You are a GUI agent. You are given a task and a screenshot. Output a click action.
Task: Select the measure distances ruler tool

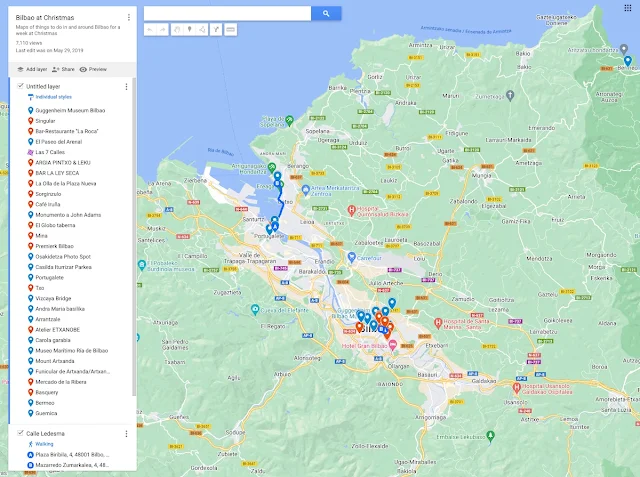(231, 29)
